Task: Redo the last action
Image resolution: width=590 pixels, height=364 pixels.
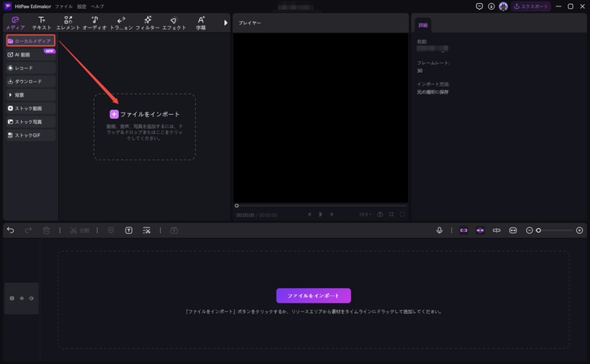Action: tap(28, 231)
